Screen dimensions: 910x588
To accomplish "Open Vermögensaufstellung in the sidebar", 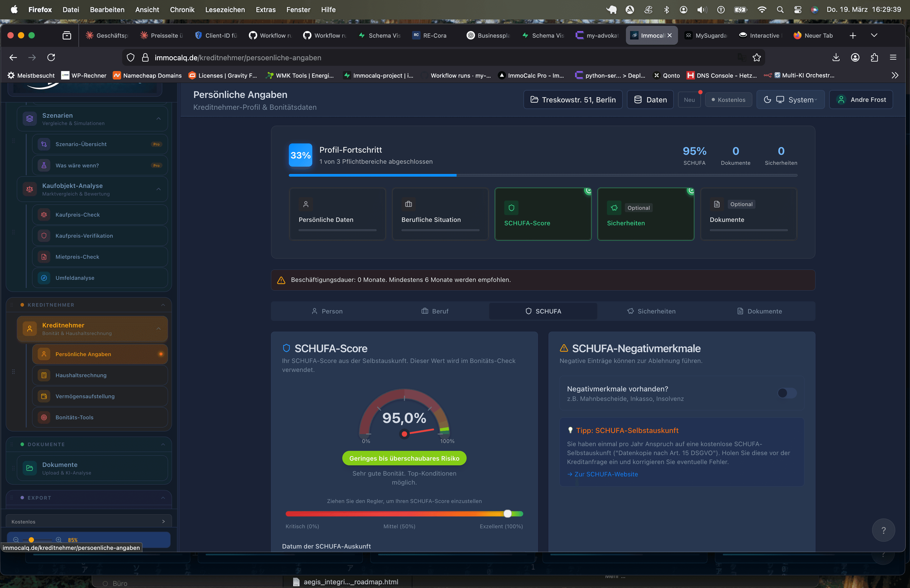I will [100, 396].
